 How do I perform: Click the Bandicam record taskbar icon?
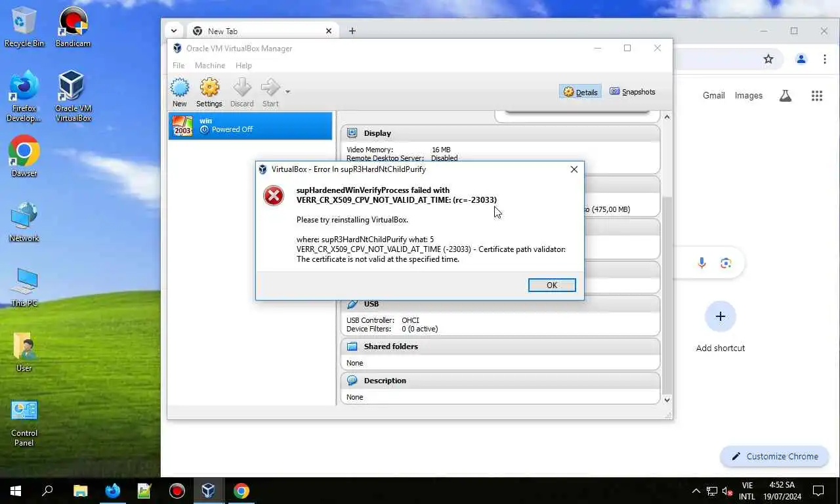177,491
